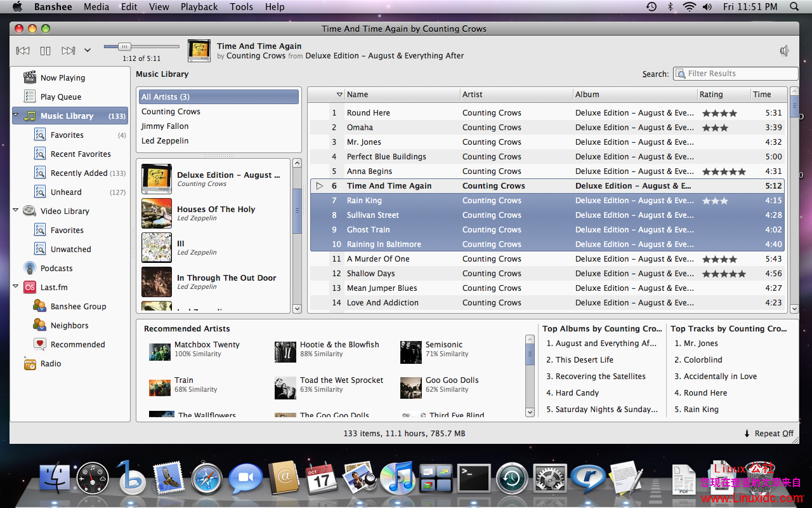Select Favorites under Video Library
This screenshot has width=812, height=508.
pyautogui.click(x=67, y=230)
